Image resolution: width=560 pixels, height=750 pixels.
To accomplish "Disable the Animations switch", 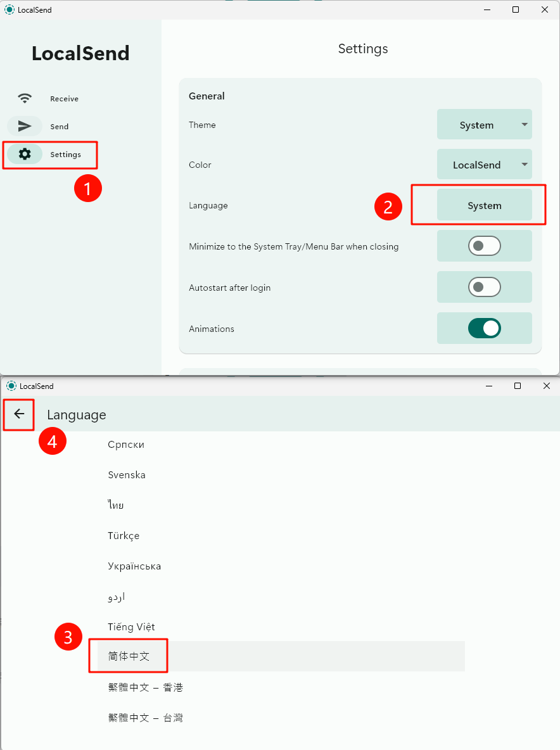I will 484,328.
